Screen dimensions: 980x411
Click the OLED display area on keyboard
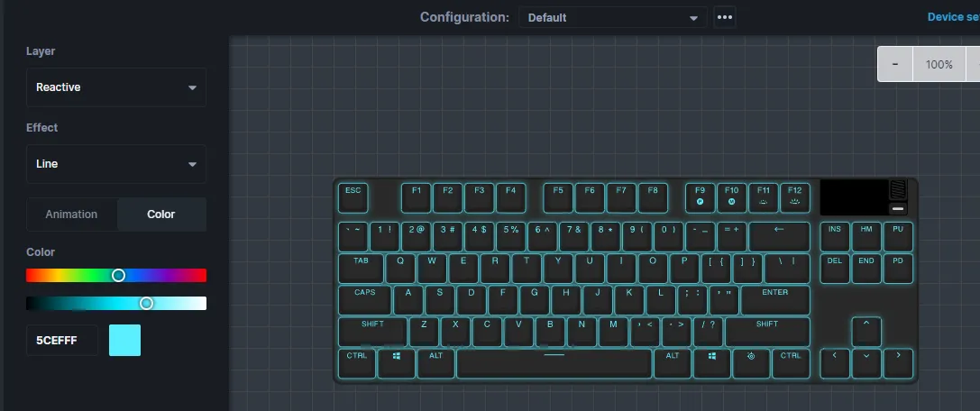(x=854, y=196)
